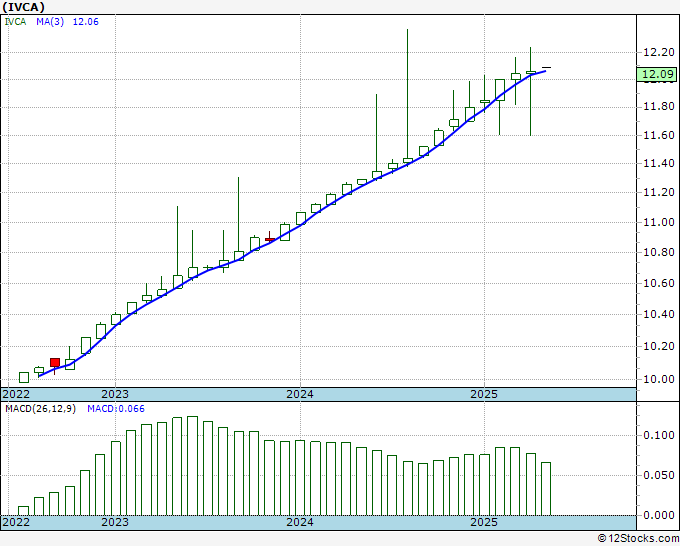Click the candle with the tallest upper wick
Image resolution: width=680 pixels, height=546 pixels.
(408, 159)
